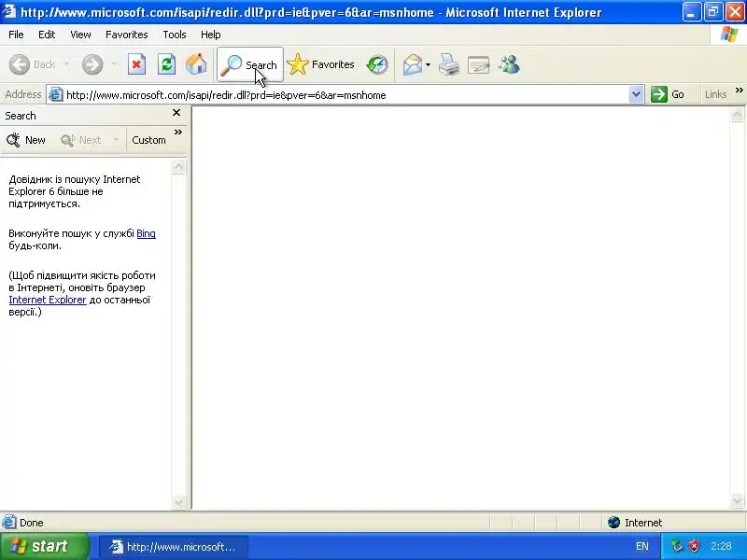Click the EN language indicator

pos(641,546)
